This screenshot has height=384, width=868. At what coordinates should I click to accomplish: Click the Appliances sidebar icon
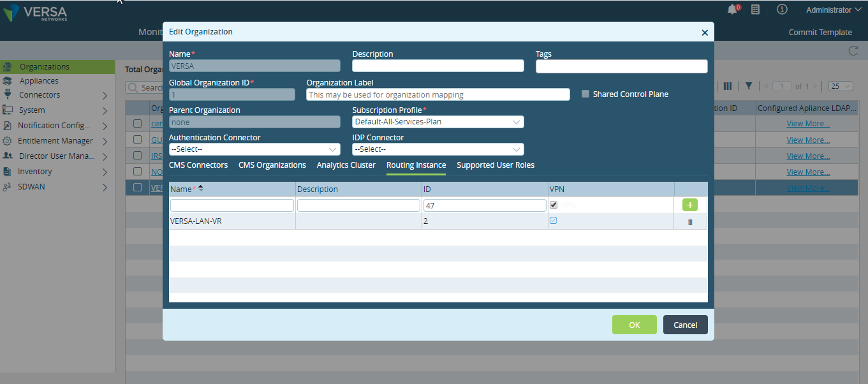tap(8, 81)
